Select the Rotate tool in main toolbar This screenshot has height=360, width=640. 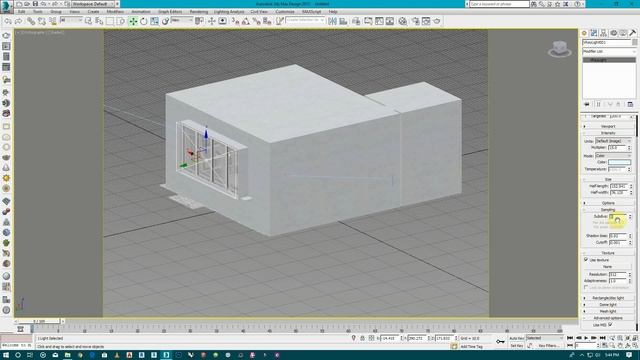(x=144, y=21)
